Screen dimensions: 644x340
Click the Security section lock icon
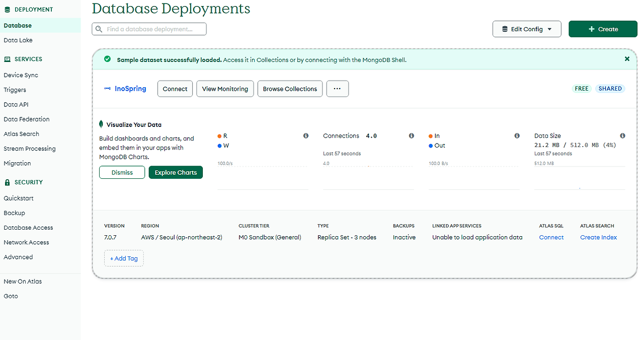coord(7,182)
